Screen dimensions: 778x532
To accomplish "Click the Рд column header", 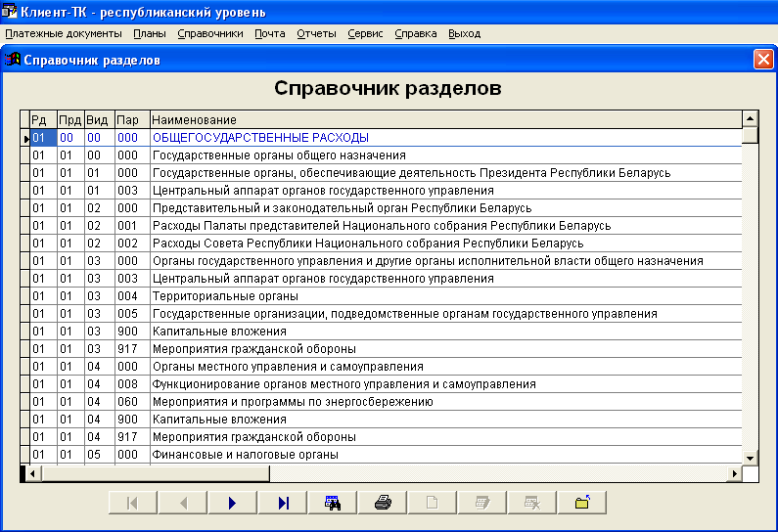I will (43, 119).
